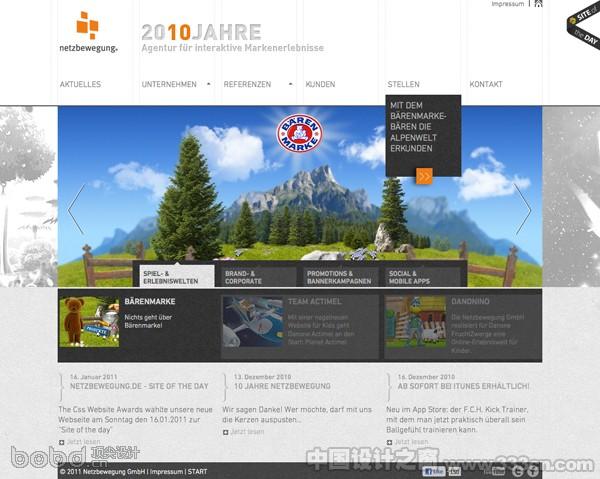
Task: Click plus icon beside 16. Dezember Jetzt lesen
Action: point(389,442)
